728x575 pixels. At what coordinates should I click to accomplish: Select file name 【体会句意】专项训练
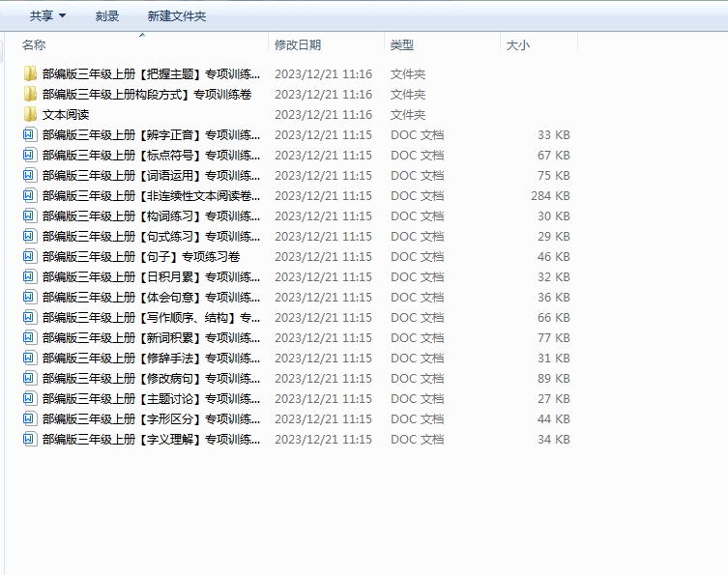pos(152,297)
